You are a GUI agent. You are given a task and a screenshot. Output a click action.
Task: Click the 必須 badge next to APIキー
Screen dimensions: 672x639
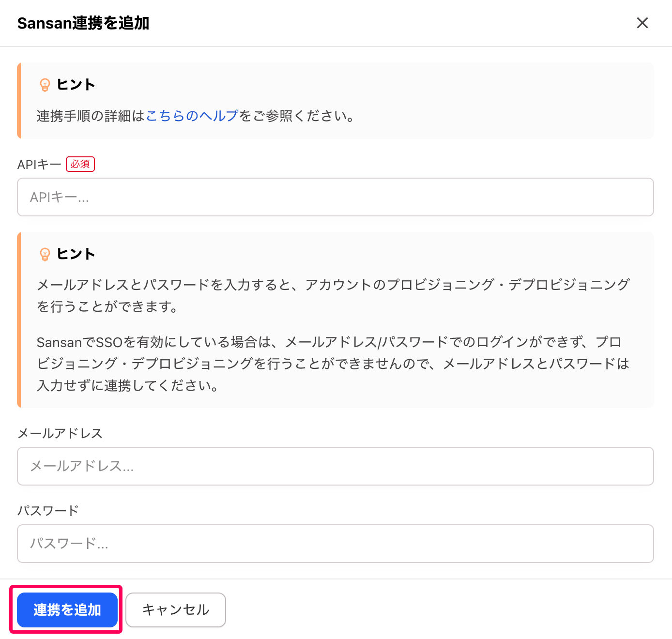coord(80,164)
